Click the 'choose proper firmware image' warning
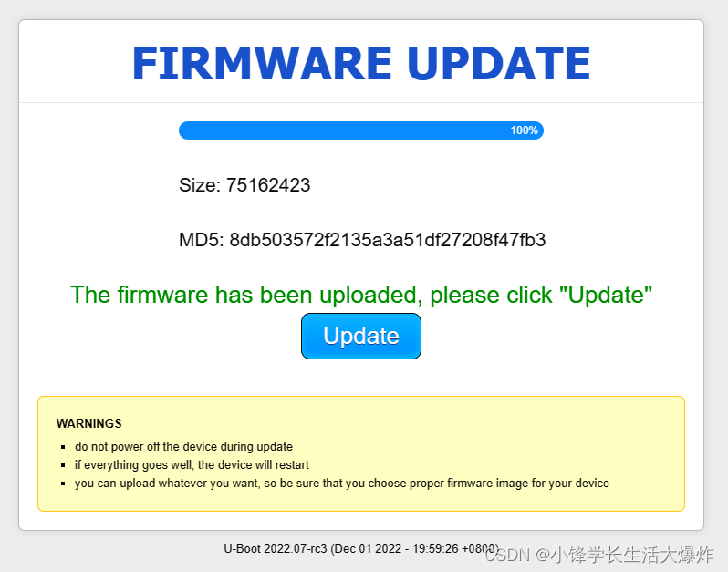 click(342, 484)
